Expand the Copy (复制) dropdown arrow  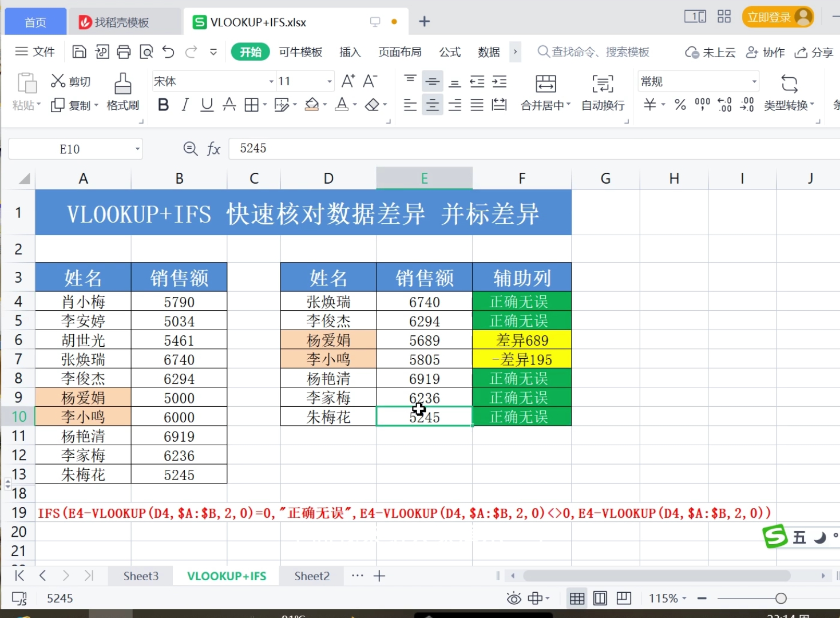tap(96, 105)
